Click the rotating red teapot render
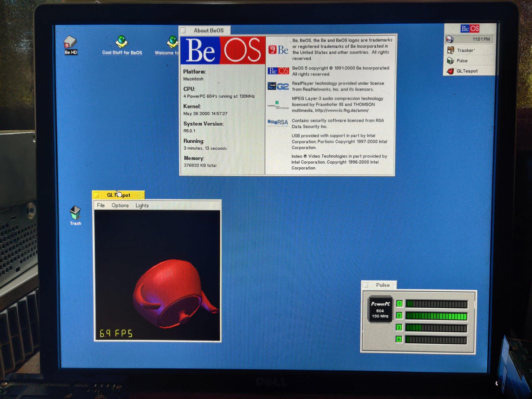The height and width of the screenshot is (399, 532). 176,294
